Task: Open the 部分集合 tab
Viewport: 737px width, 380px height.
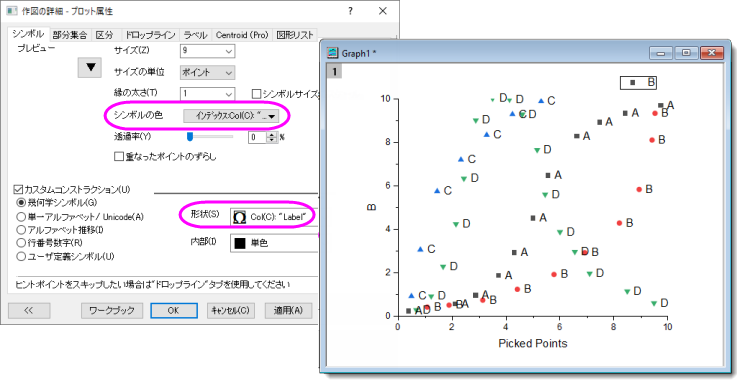Action: point(70,35)
